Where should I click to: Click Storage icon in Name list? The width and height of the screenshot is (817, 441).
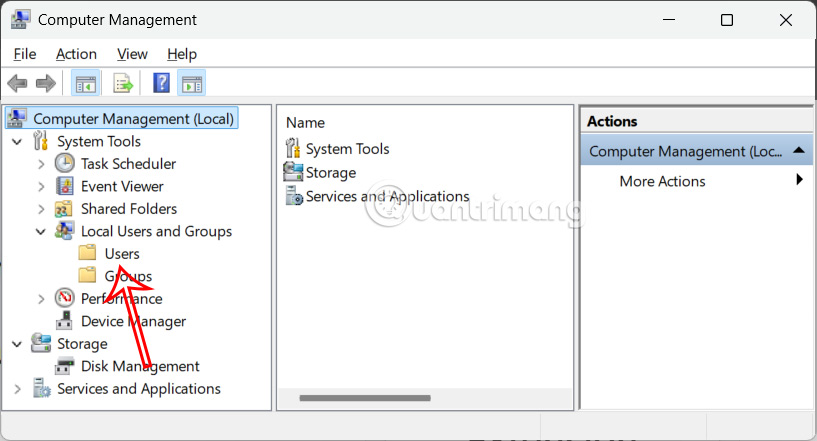click(293, 172)
